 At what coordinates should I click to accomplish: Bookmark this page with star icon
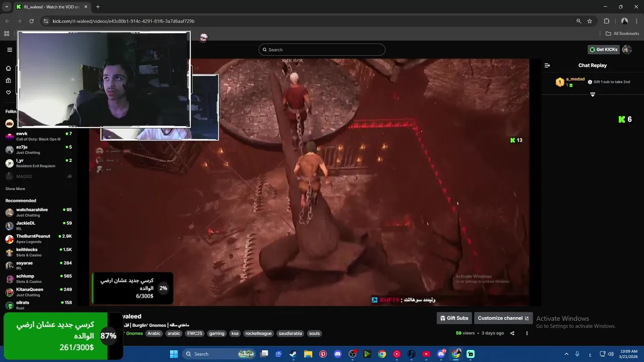(590, 21)
